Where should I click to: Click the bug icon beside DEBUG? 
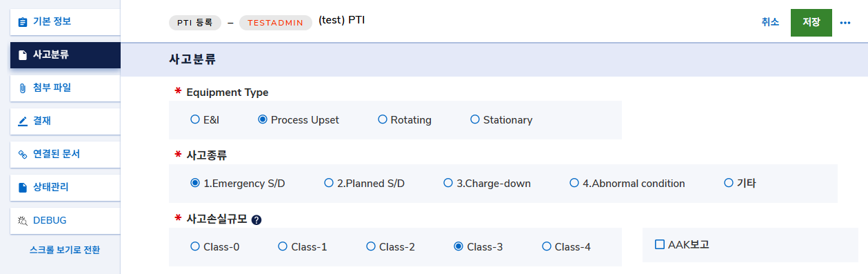tap(23, 221)
